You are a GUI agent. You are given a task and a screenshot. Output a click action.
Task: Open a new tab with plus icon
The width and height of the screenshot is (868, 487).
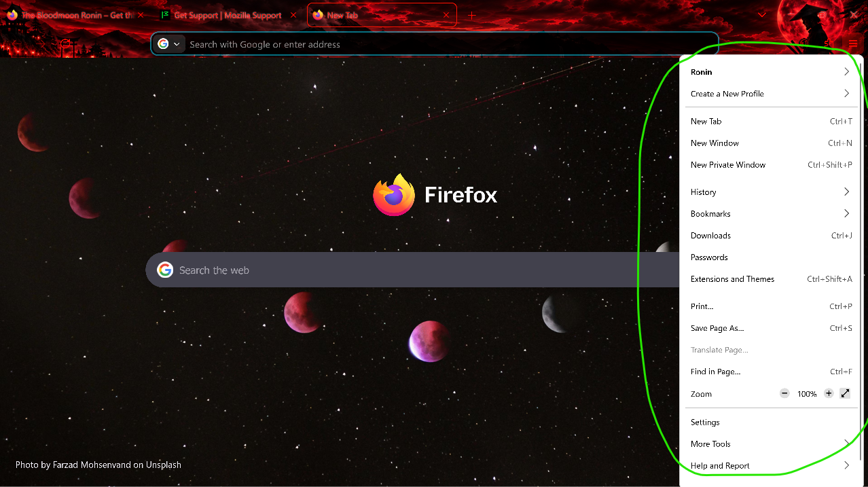[x=472, y=15]
